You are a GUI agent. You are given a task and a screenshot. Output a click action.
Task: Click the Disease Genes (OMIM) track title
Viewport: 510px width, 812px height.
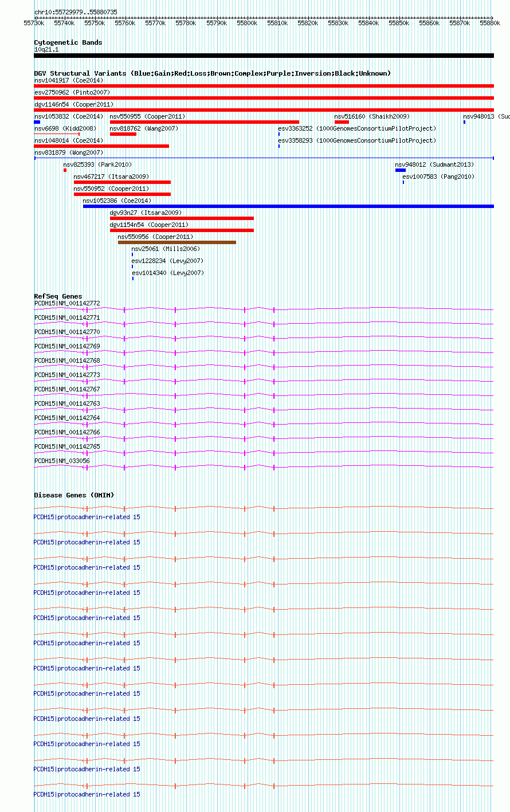[74, 495]
